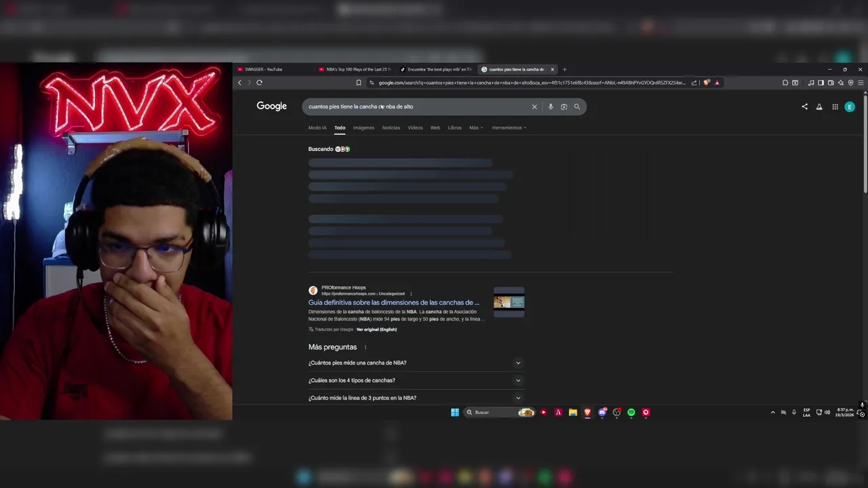The width and height of the screenshot is (868, 488).
Task: Open a new browser tab with plus
Action: tap(564, 69)
